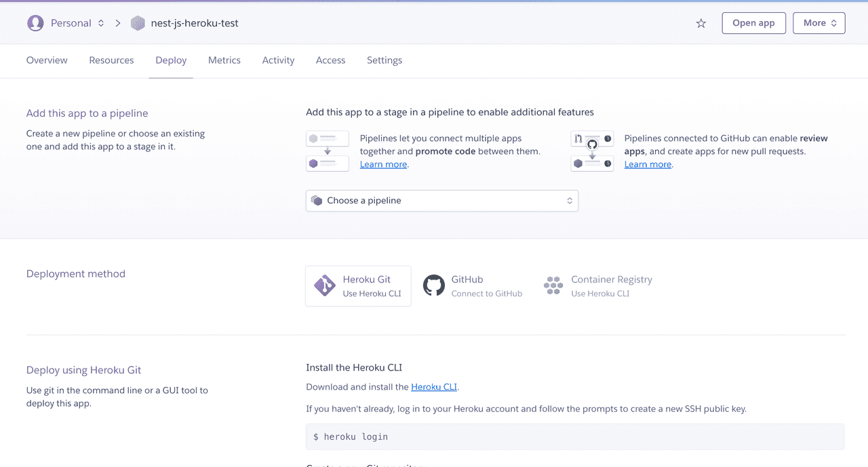Select GitHub Connect to GitHub method

(473, 286)
